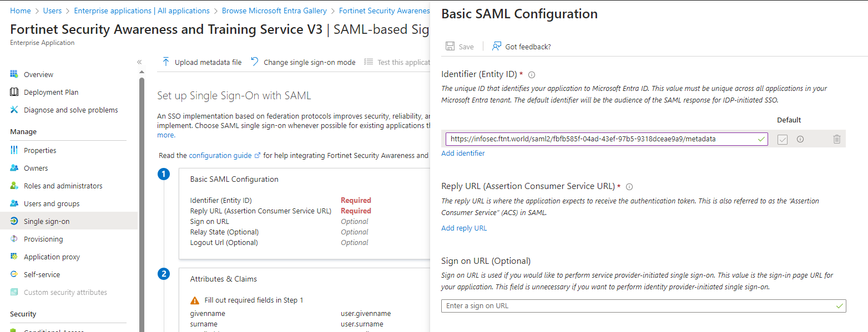This screenshot has width=868, height=332.
Task: Click the Logout Url (Optional) row
Action: click(279, 243)
